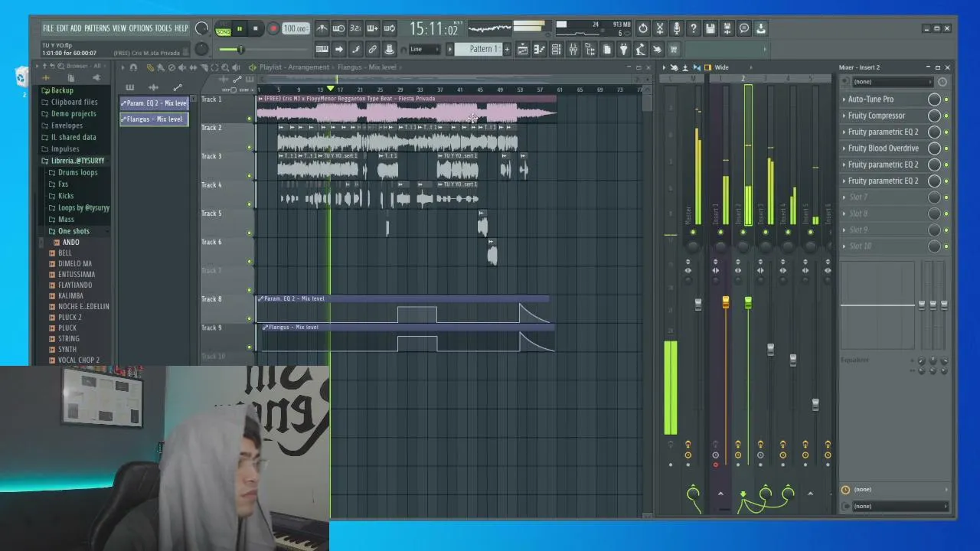The width and height of the screenshot is (980, 551).
Task: Mute the Master mixer track
Action: (693, 232)
